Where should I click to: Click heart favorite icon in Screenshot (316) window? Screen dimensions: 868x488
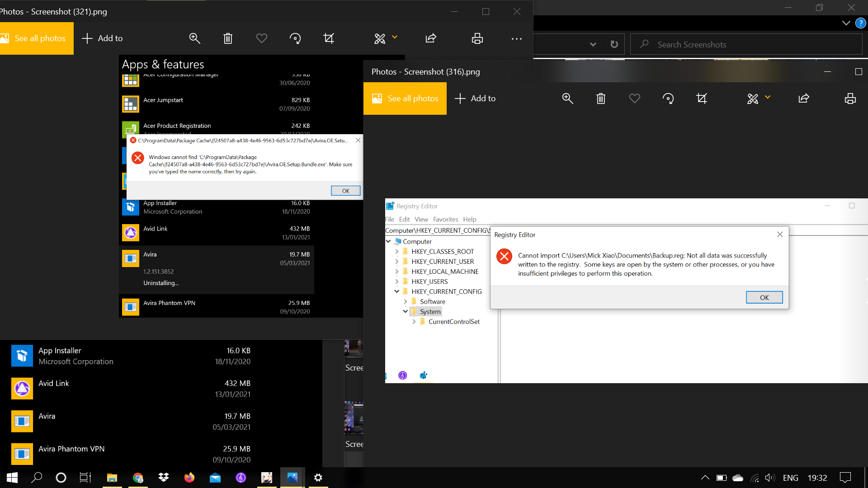click(x=635, y=99)
